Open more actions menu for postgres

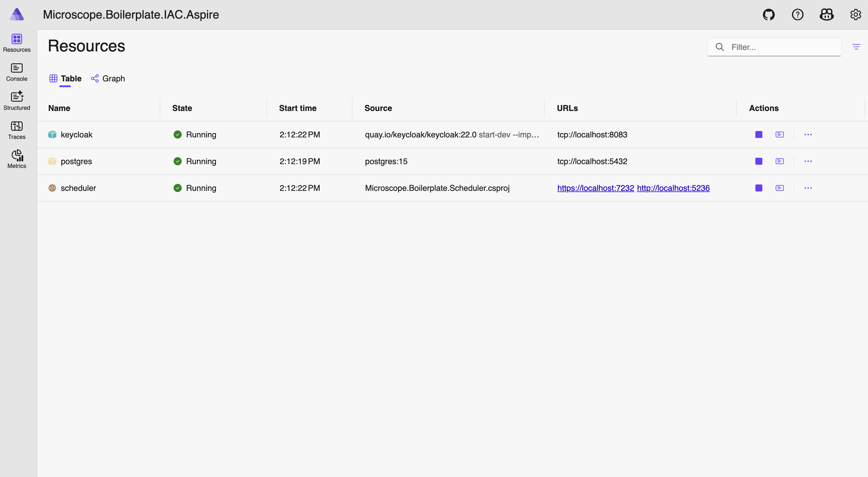pos(808,161)
